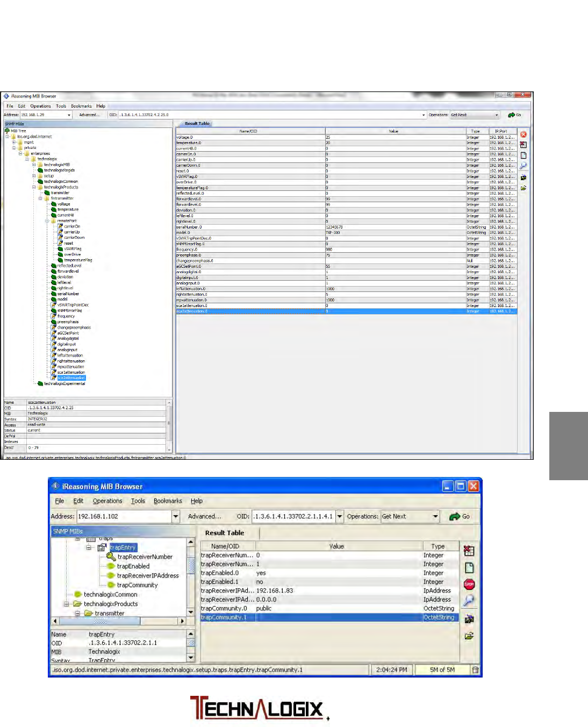Click the clear-table icon in lower window
The width and height of the screenshot is (588, 727).
click(469, 551)
